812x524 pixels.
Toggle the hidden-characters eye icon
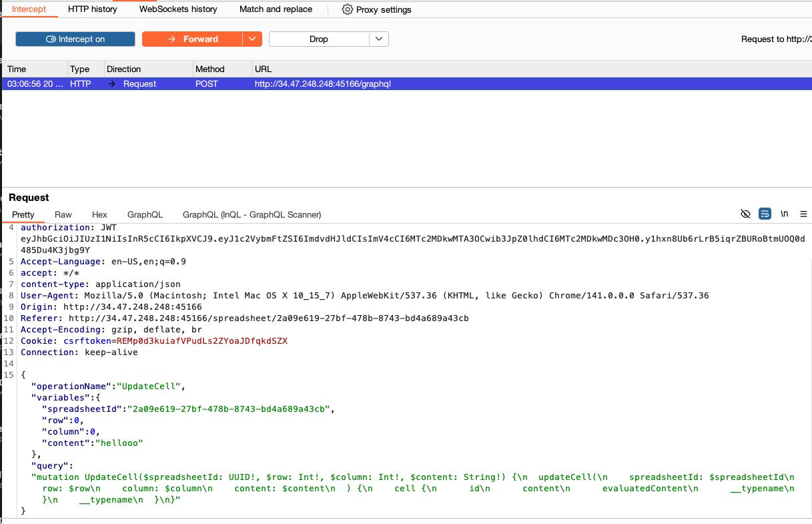pyautogui.click(x=745, y=214)
